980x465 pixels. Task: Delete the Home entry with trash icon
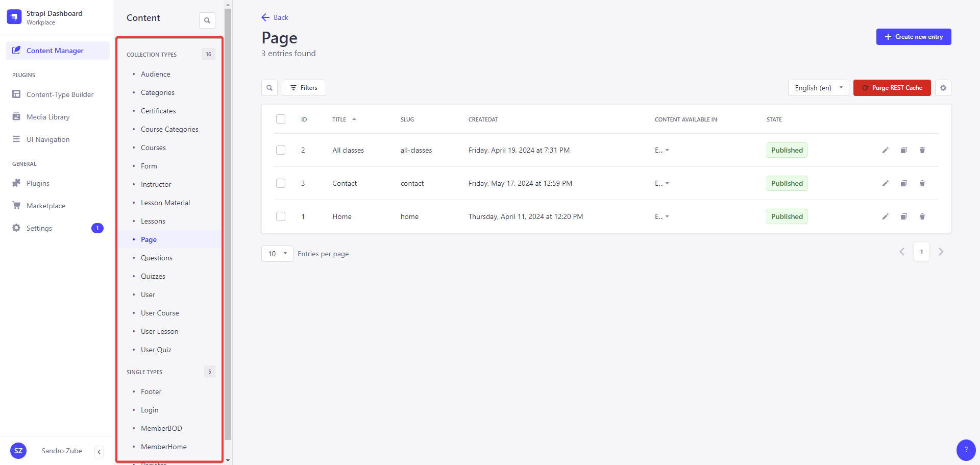click(x=922, y=216)
